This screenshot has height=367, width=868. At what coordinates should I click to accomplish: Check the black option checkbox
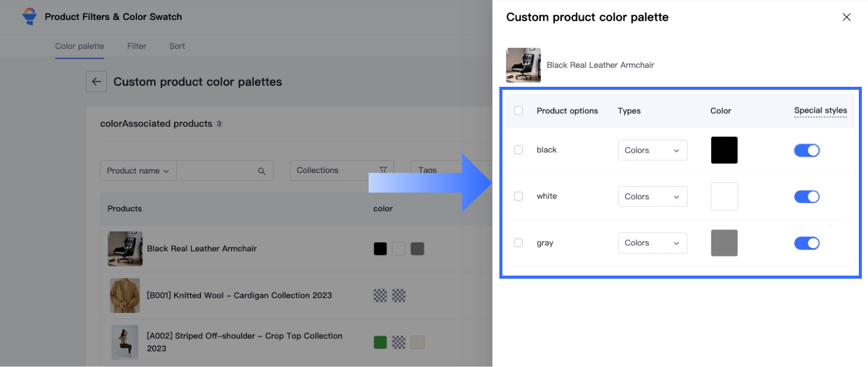click(x=518, y=150)
